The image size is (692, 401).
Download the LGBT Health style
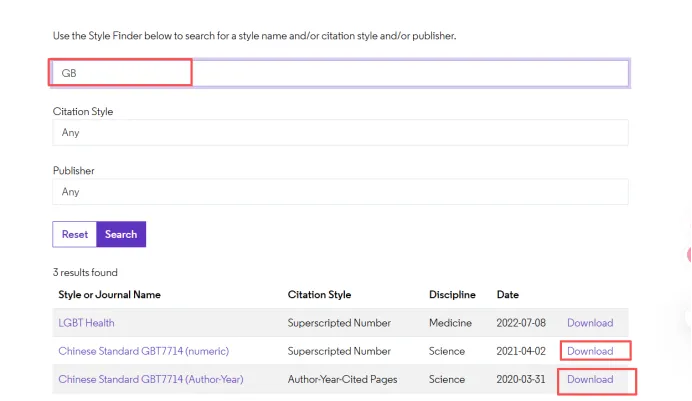[x=590, y=323]
